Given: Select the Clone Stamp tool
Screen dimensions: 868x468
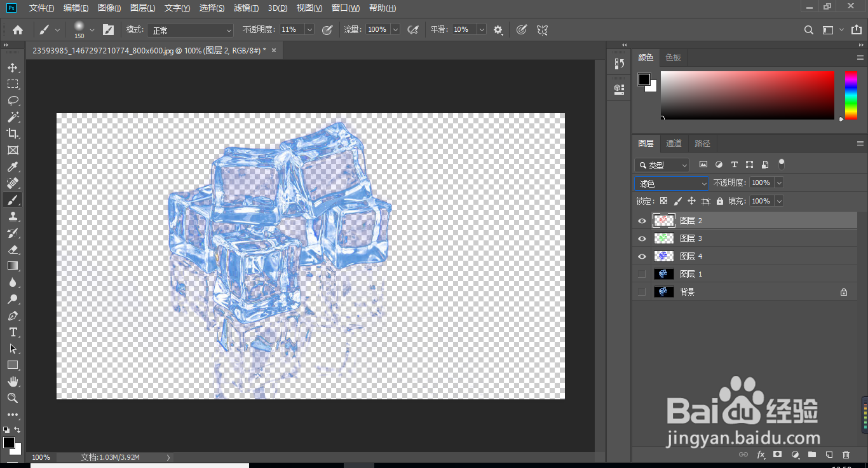Looking at the screenshot, I should (13, 216).
